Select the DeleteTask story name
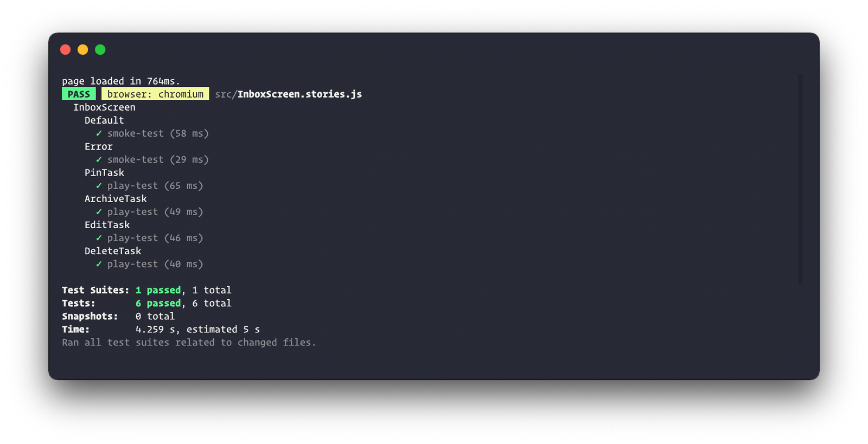 coord(113,251)
